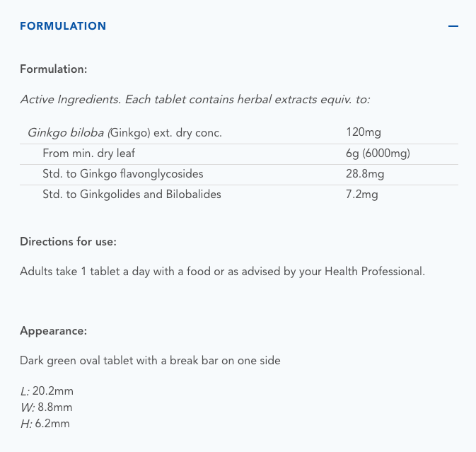Click the 28.8mg value

coord(365,173)
